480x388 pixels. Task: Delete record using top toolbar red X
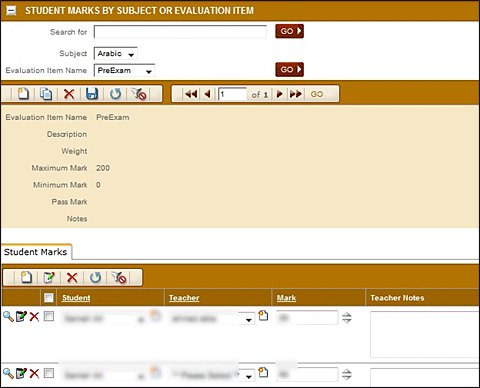(69, 94)
